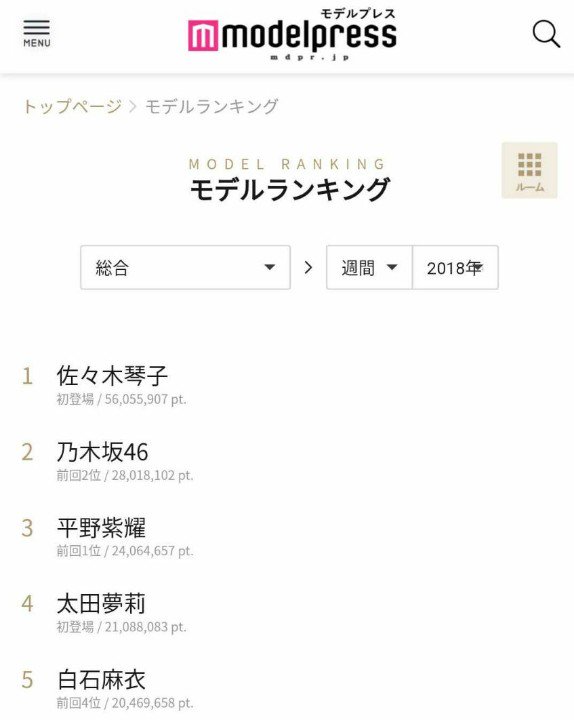Open the 週間 period dropdown
Image resolution: width=574 pixels, height=720 pixels.
click(369, 267)
